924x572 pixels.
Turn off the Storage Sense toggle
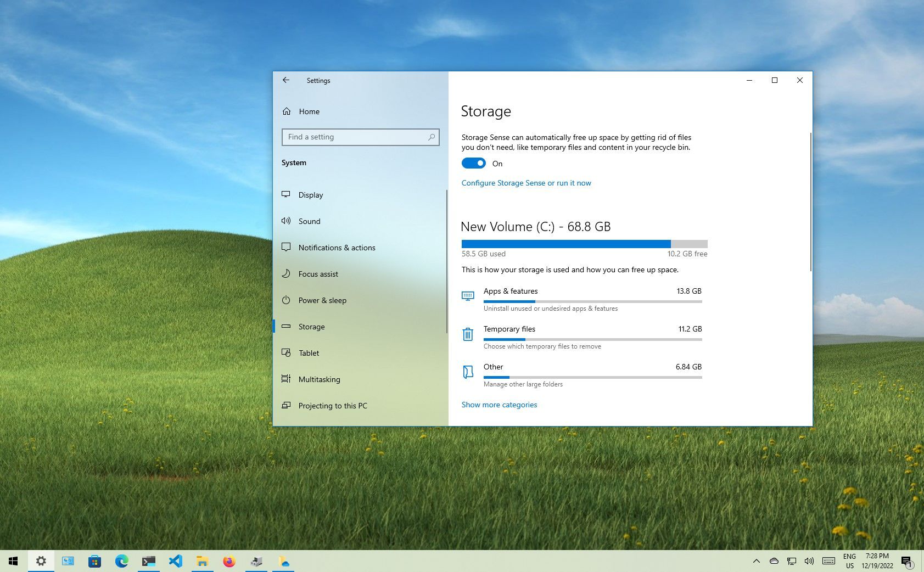[473, 163]
